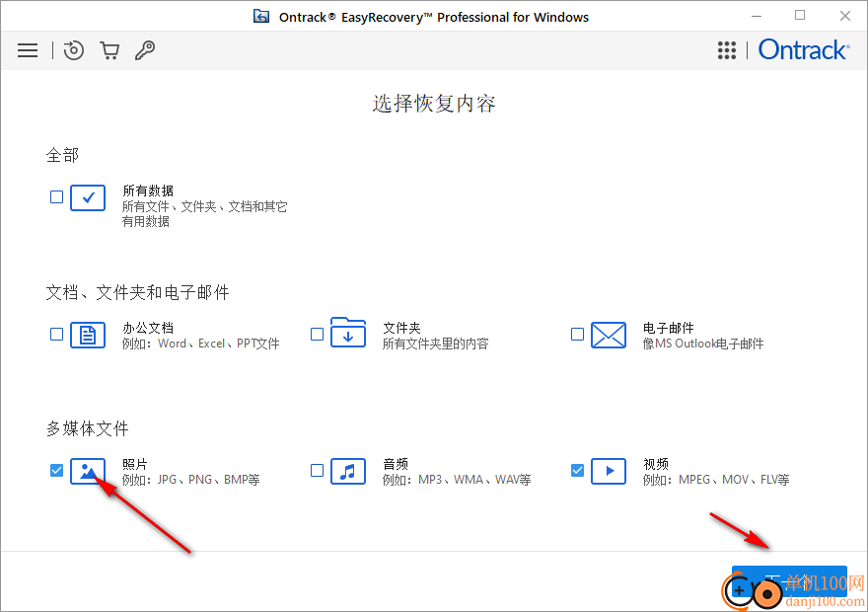The width and height of the screenshot is (868, 612).
Task: Click the key activation icon
Action: click(145, 50)
